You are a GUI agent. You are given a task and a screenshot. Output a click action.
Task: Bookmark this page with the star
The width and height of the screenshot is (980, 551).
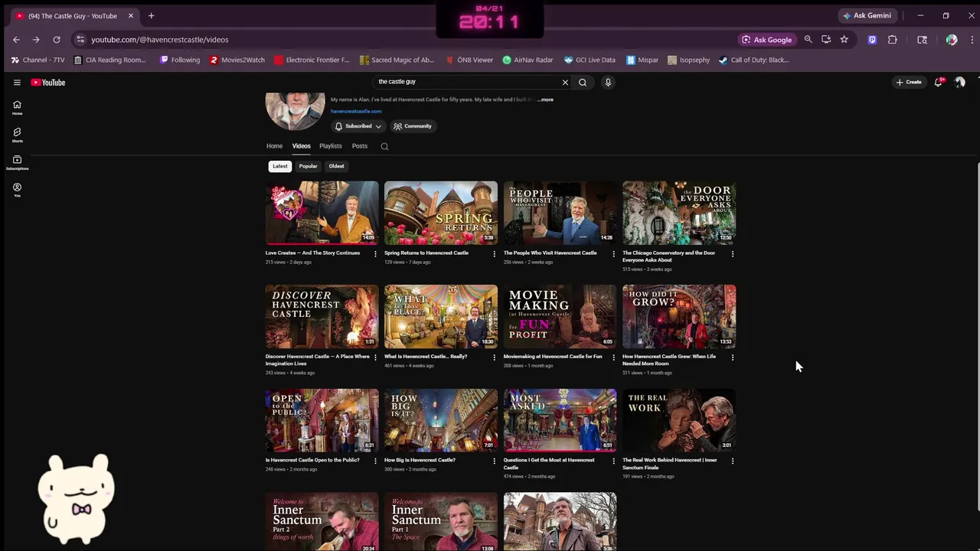[844, 40]
